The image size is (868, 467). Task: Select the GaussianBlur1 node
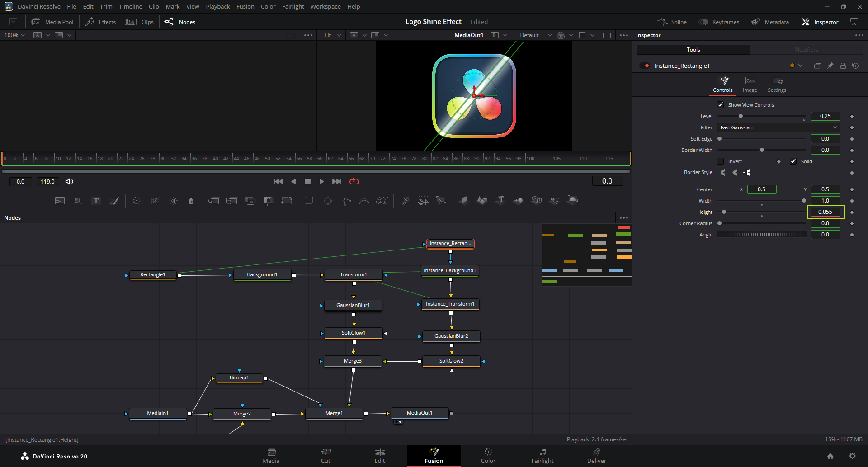[353, 306]
